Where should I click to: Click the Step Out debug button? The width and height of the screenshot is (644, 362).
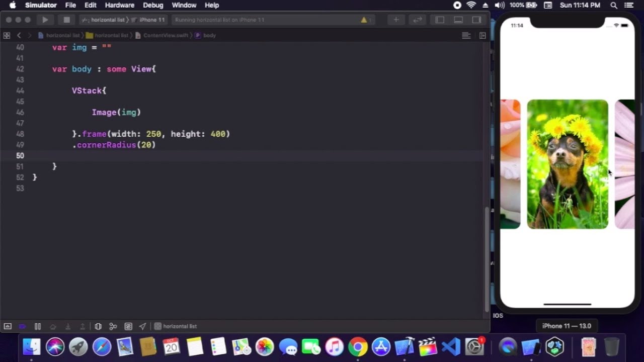[x=83, y=326]
